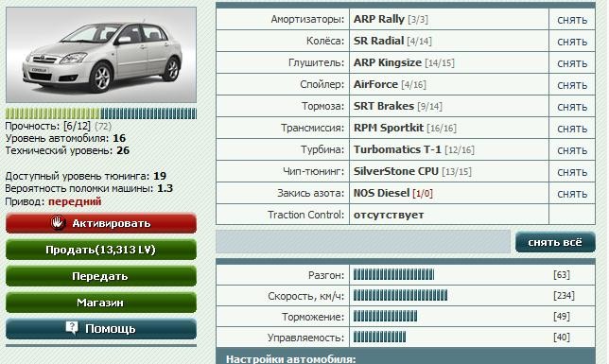The width and height of the screenshot is (609, 364).
Task: Click Вероятность поломки машины 1.3 line
Action: pyautogui.click(x=89, y=189)
